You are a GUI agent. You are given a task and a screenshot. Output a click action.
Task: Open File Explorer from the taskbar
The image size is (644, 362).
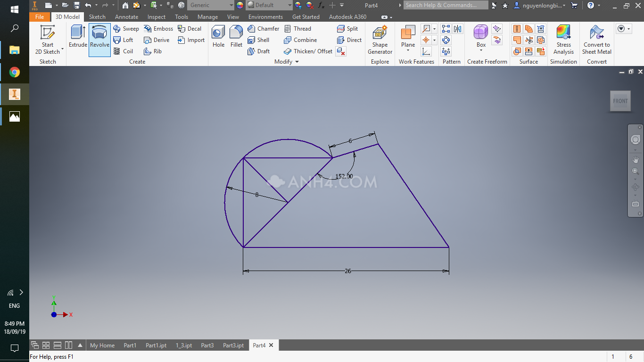15,50
